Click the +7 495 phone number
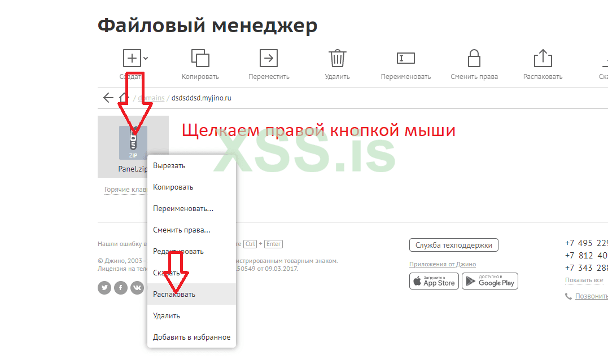The width and height of the screenshot is (608, 364). click(587, 243)
